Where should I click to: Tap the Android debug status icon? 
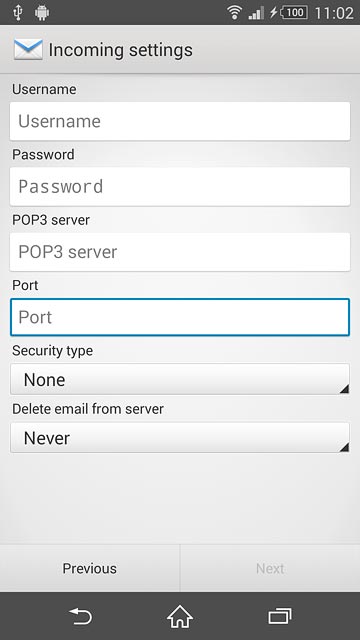click(x=42, y=13)
